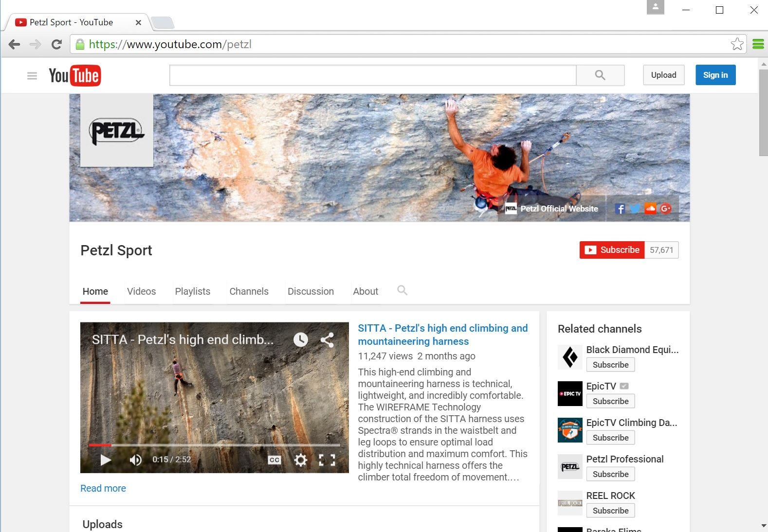Screen dimensions: 768x532
Task: Open video settings gear icon
Action: (301, 460)
